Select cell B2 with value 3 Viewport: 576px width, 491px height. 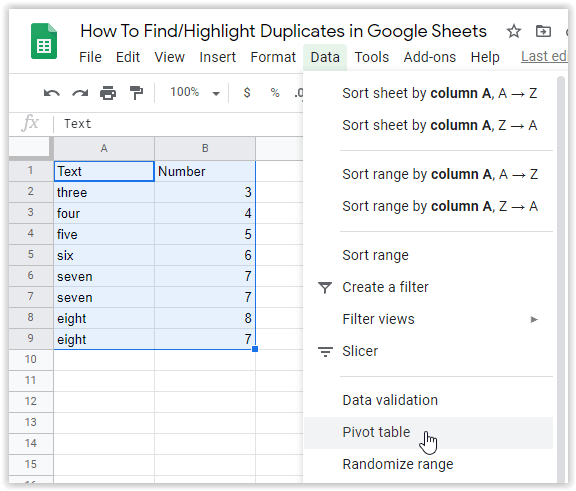pos(205,192)
